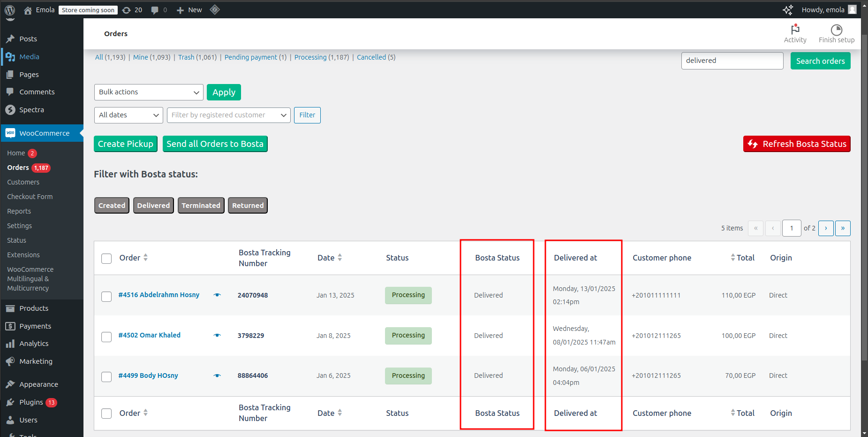Open WooCommerce Customers submenu
This screenshot has height=437, width=868.
pyautogui.click(x=23, y=182)
